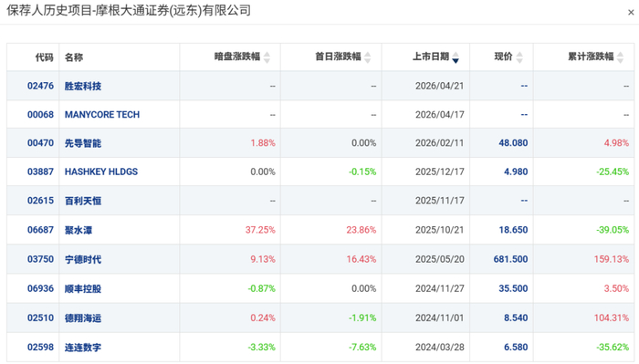Open stock code 06687 link
The image size is (639, 364).
coord(40,230)
